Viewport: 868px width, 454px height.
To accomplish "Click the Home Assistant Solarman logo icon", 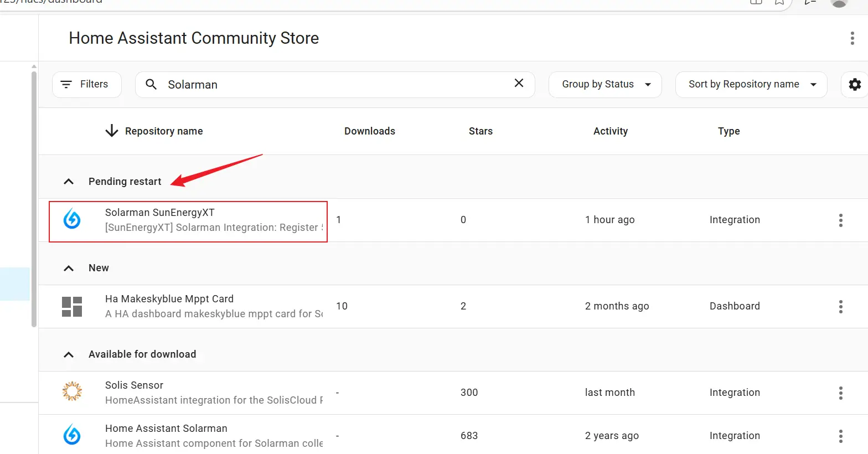I will tap(72, 435).
